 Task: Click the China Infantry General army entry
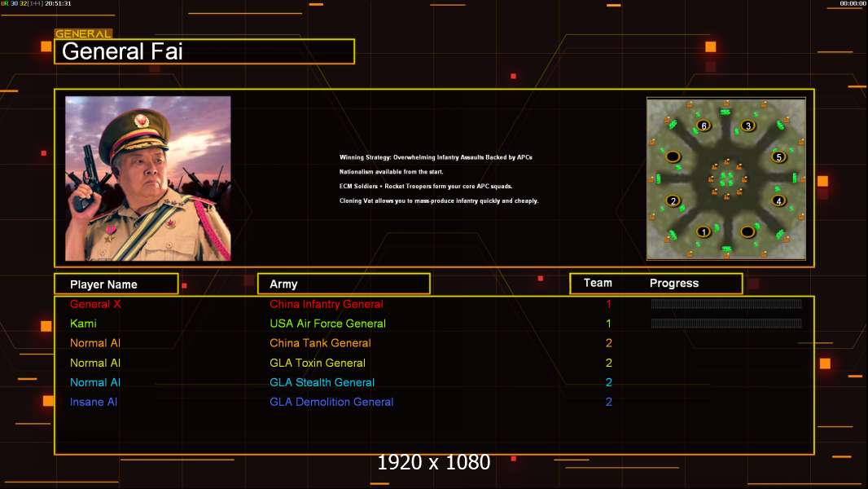point(327,304)
